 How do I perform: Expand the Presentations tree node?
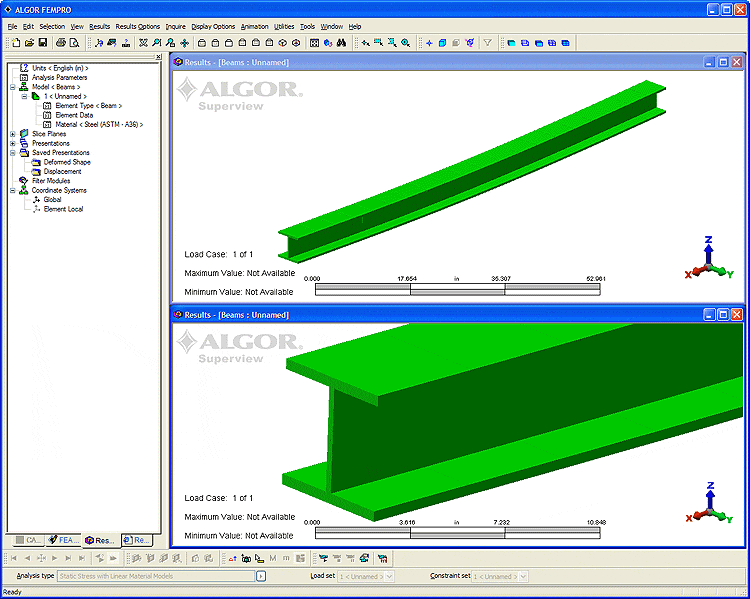click(x=12, y=143)
